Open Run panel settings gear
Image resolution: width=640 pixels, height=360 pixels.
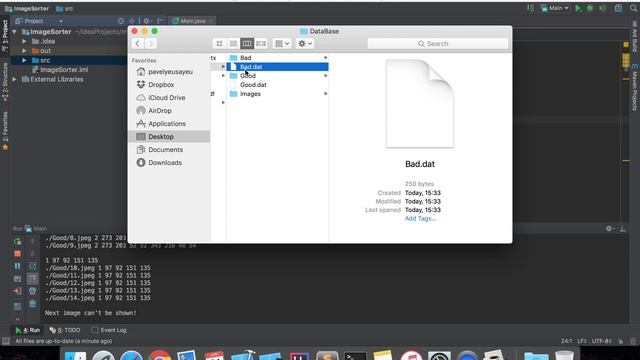(609, 229)
